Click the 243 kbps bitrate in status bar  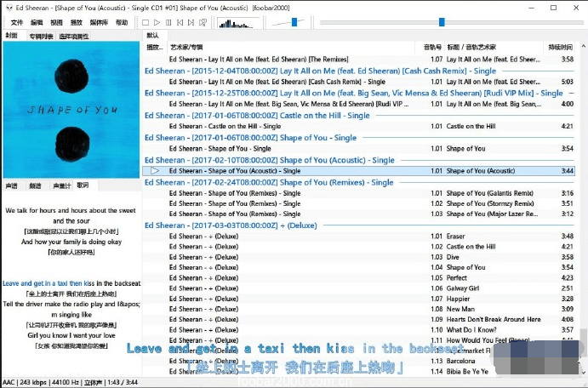(33, 382)
